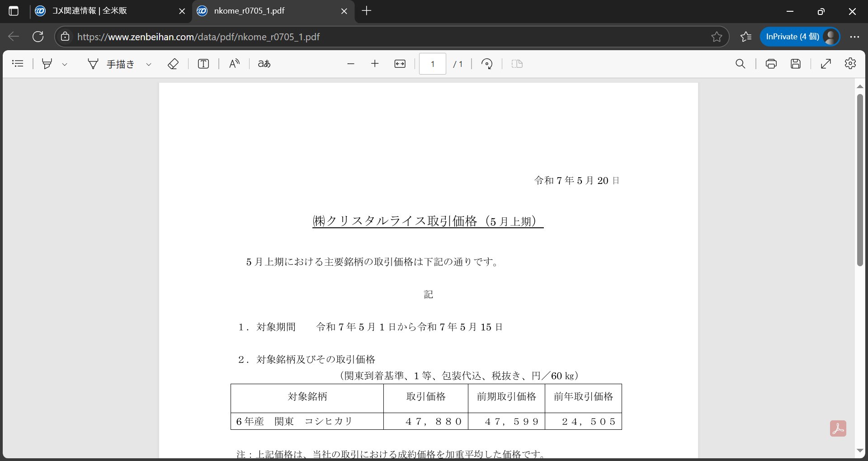Save the PDF file
The width and height of the screenshot is (868, 461).
pos(796,64)
